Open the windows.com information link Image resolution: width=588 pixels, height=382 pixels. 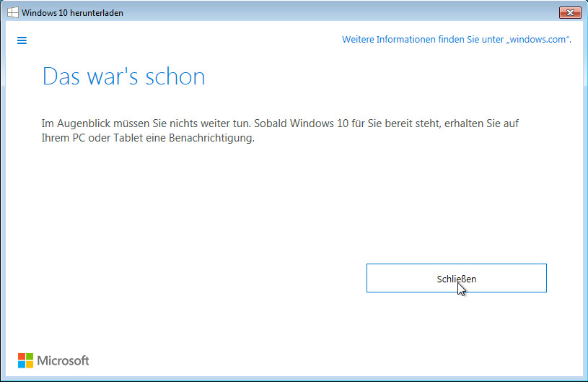[x=457, y=40]
